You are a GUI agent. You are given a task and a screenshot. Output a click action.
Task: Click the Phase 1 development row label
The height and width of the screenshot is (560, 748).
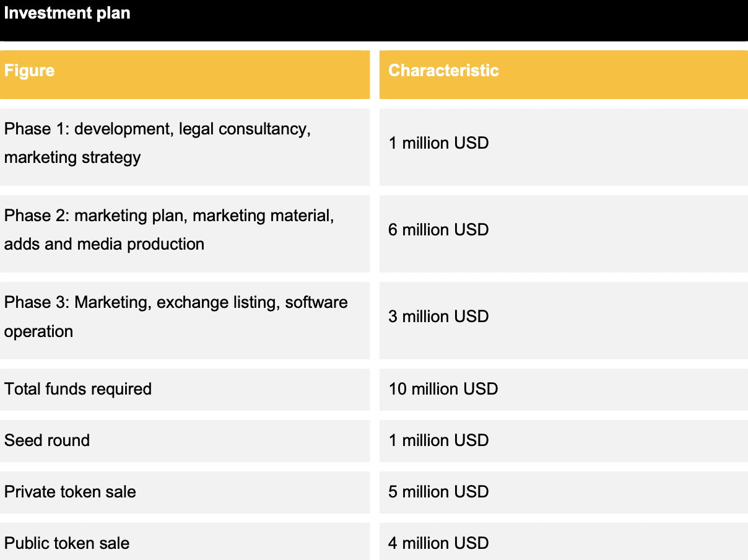coord(185,147)
